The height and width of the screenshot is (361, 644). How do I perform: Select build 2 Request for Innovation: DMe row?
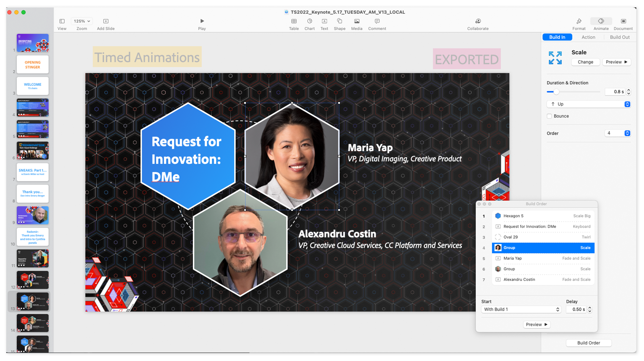point(543,226)
